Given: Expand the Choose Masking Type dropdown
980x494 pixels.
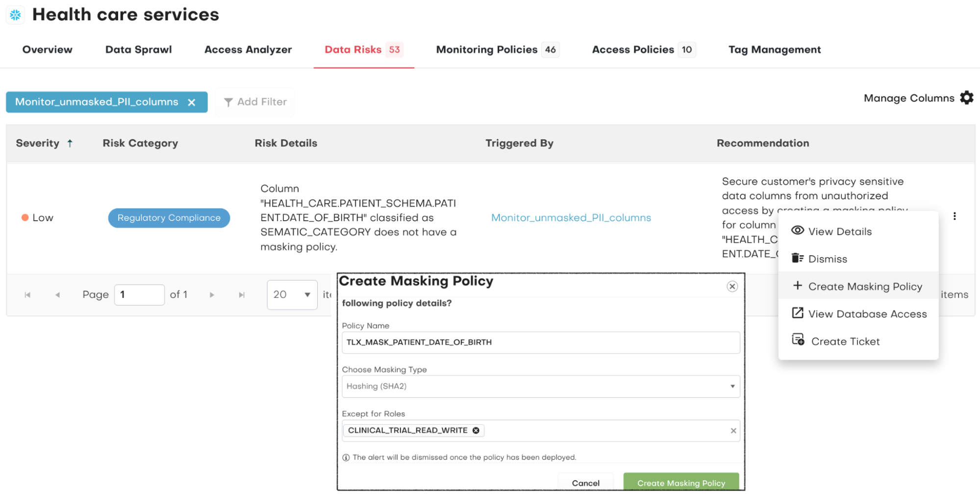Looking at the screenshot, I should 541,387.
